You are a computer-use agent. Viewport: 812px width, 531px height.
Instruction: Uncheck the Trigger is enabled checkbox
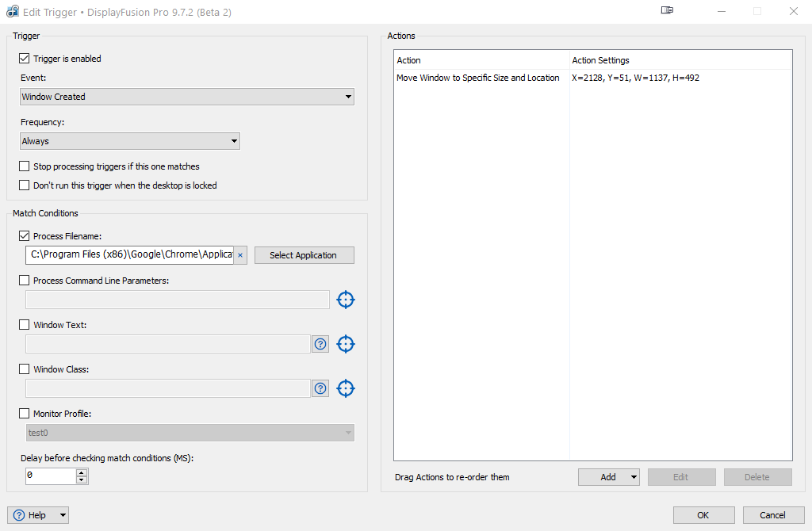(24, 59)
